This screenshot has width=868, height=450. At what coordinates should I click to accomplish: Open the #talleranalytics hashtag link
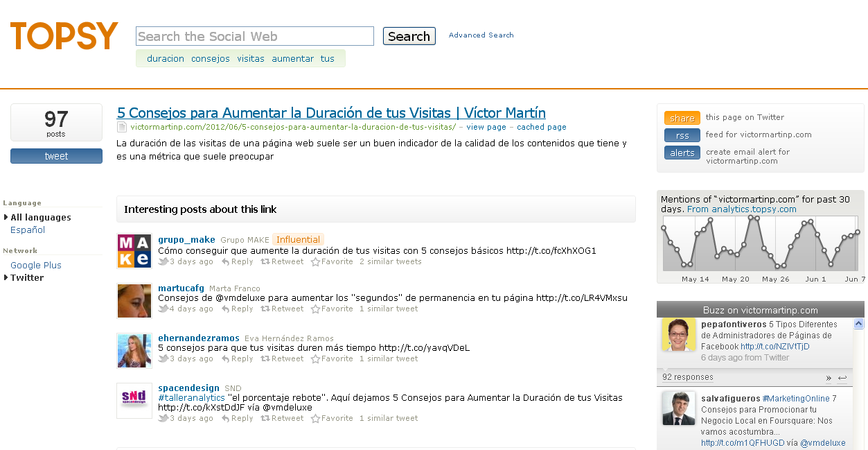coord(191,398)
